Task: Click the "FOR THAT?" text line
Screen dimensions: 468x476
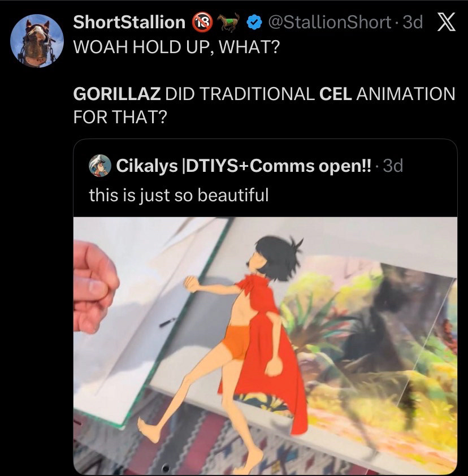Action: (x=120, y=117)
